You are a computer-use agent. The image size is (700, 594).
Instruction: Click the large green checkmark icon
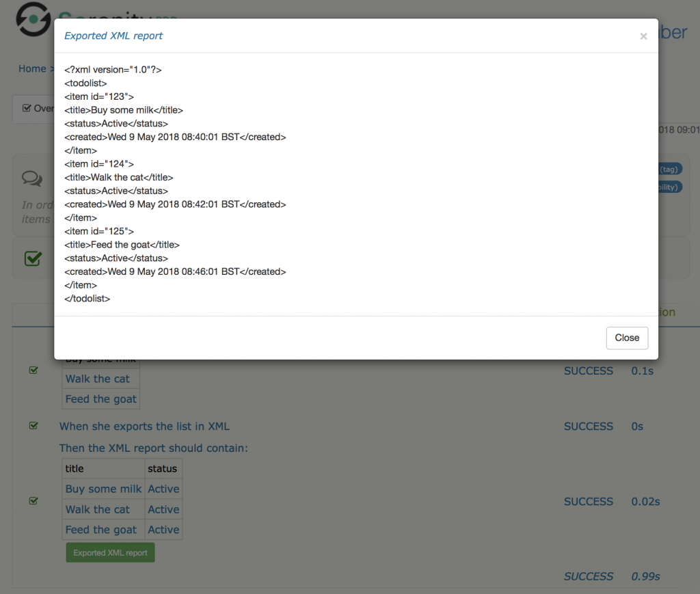[33, 258]
